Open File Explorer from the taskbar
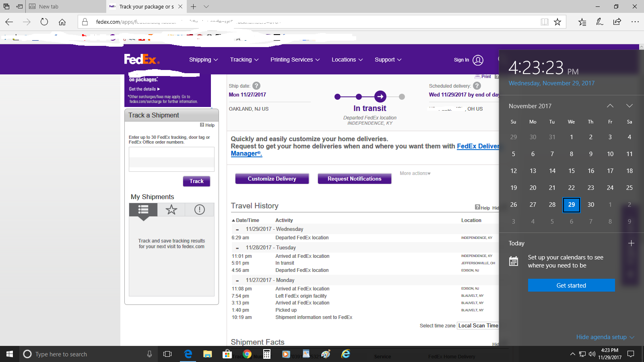This screenshot has height=362, width=644. coord(207,354)
